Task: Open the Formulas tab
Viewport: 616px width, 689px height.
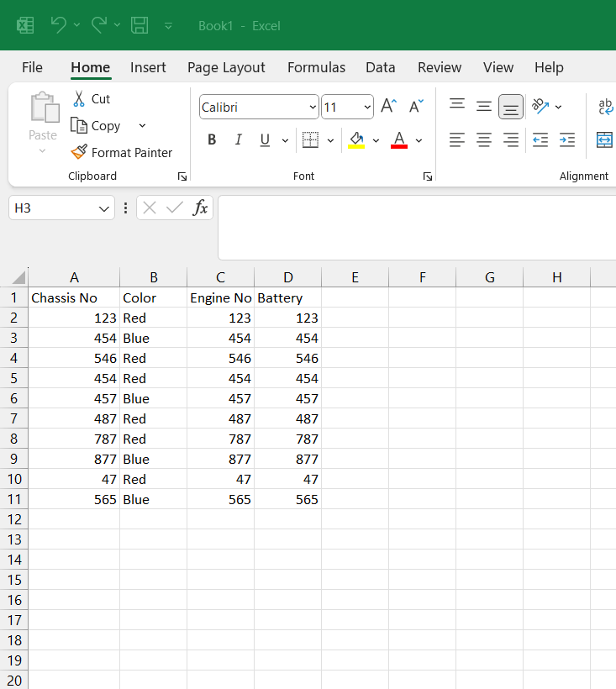Action: pyautogui.click(x=316, y=67)
